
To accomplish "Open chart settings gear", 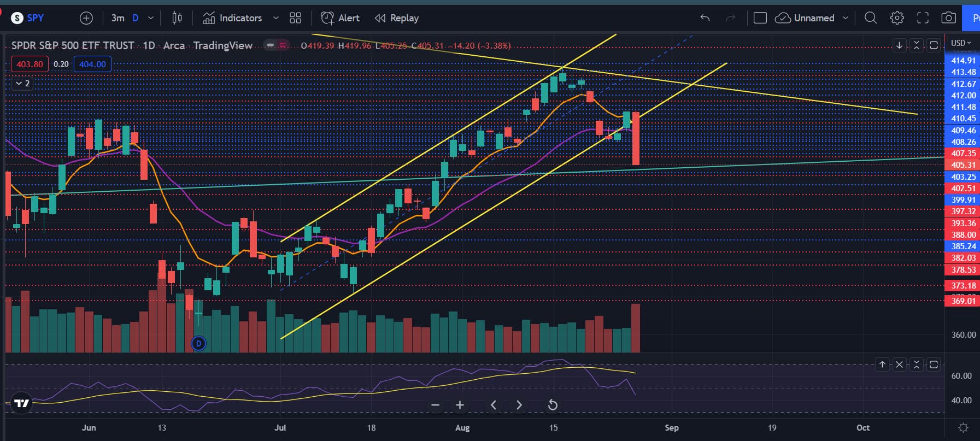I will 897,18.
